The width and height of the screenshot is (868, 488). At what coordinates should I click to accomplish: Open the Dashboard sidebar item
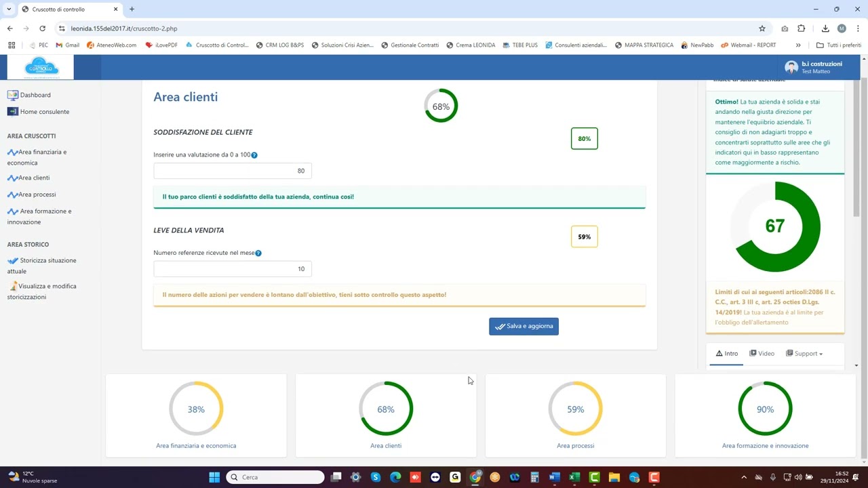tap(35, 95)
